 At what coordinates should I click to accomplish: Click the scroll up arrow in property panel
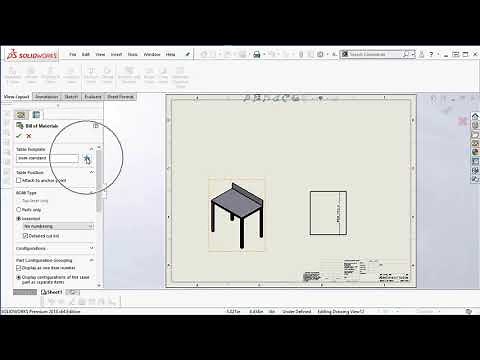pos(99,147)
